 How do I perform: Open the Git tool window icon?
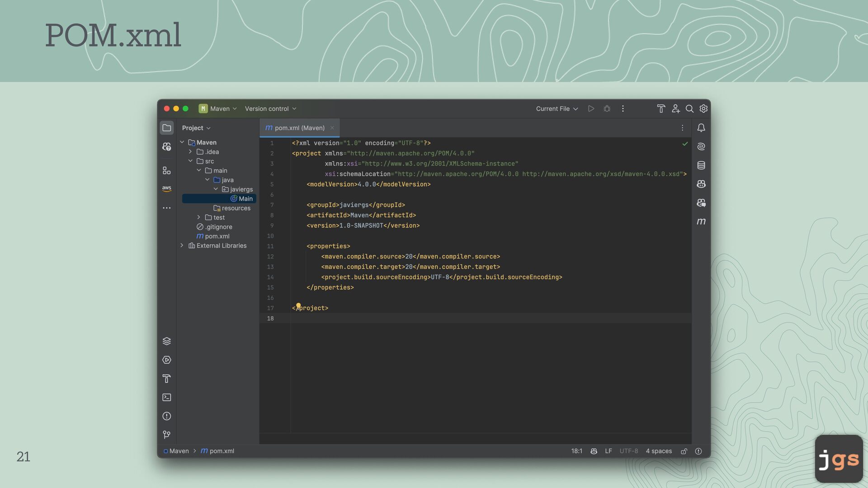point(166,435)
